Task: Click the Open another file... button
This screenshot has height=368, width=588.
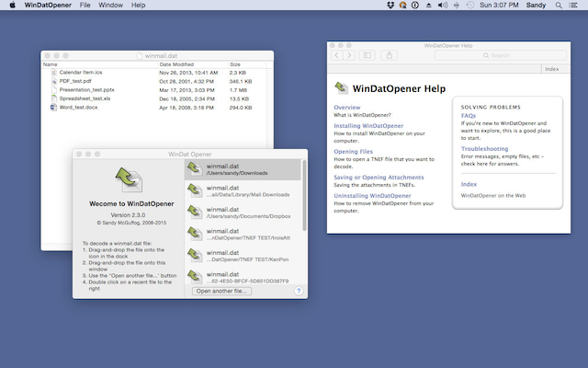Action: click(x=221, y=291)
